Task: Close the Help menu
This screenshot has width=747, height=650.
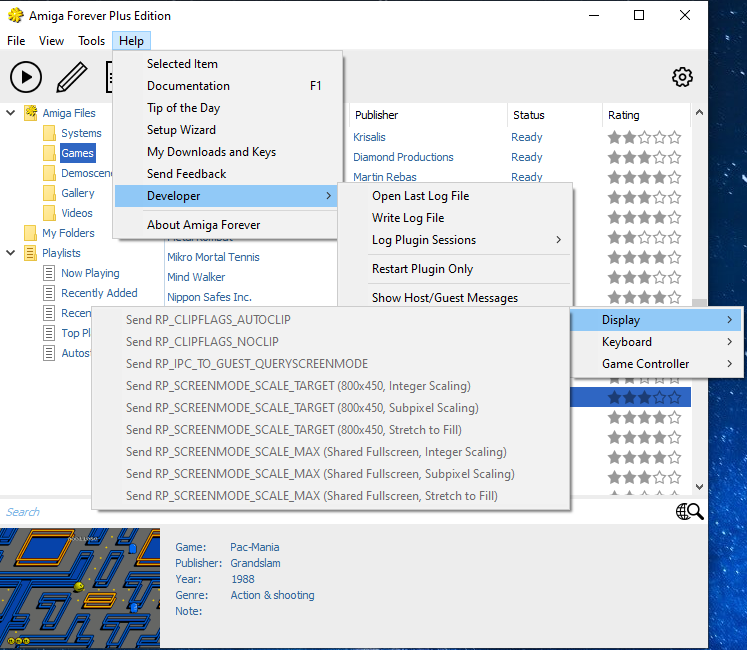Action: coord(131,41)
